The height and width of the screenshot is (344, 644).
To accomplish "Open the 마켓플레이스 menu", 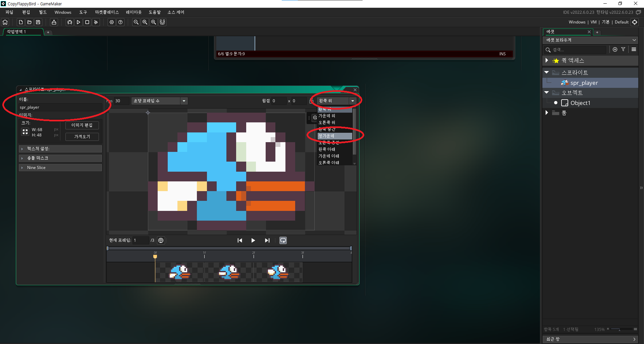I will (107, 12).
